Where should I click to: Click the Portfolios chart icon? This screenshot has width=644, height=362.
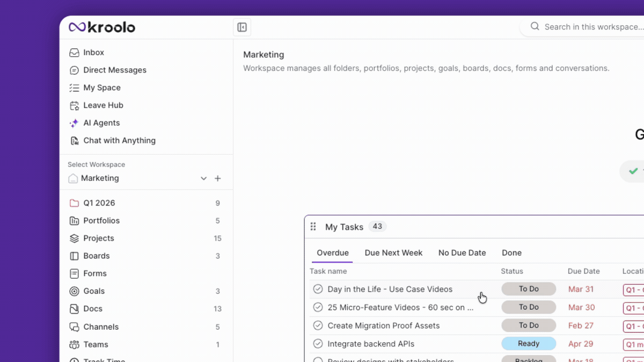74,221
